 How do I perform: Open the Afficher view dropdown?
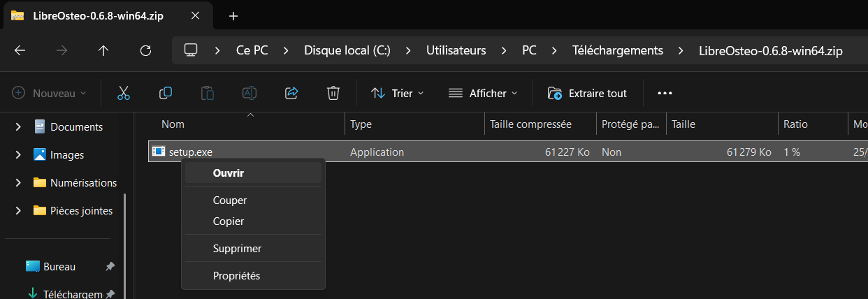point(483,93)
